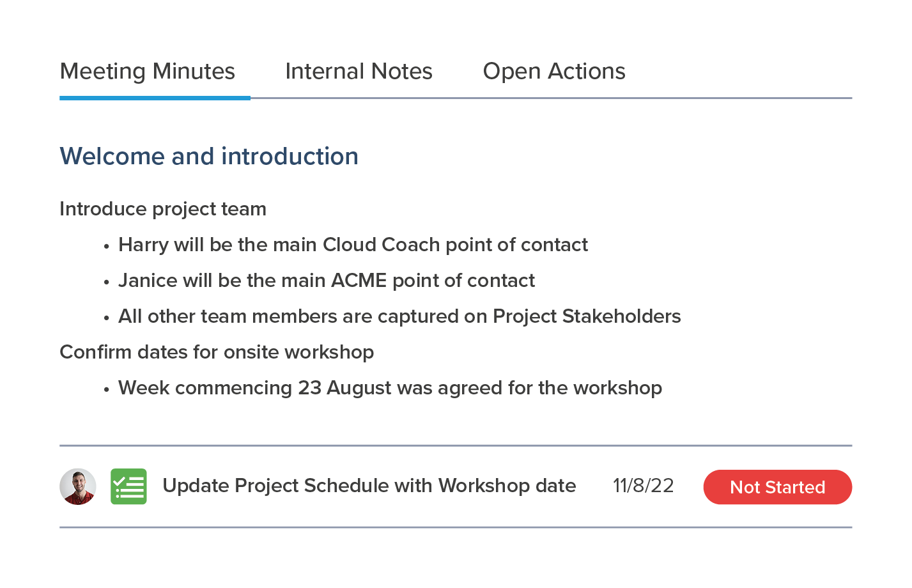Click the green task checklist icon

coord(128,486)
